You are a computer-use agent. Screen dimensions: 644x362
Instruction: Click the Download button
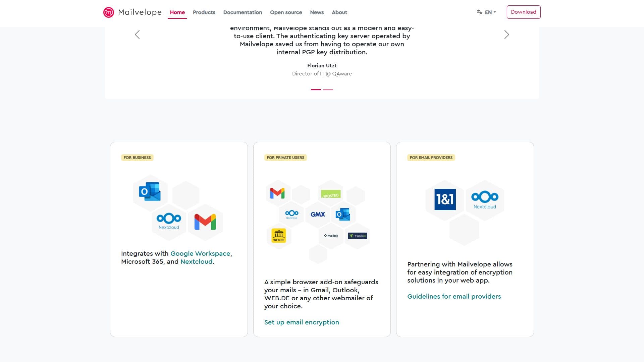point(524,12)
